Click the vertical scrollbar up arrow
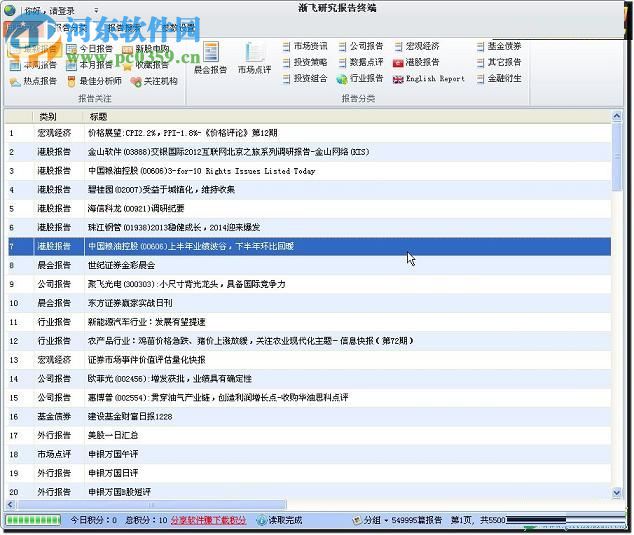 click(617, 116)
